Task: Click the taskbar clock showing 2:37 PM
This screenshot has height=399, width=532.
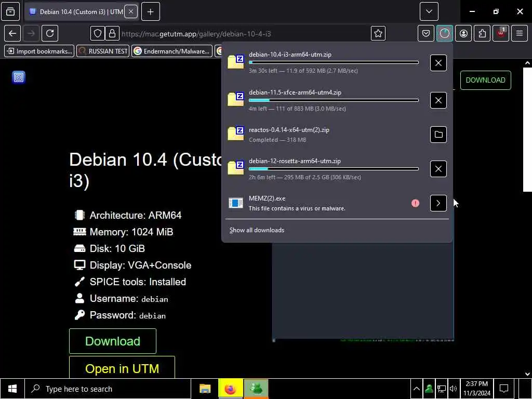Action: [x=477, y=389]
